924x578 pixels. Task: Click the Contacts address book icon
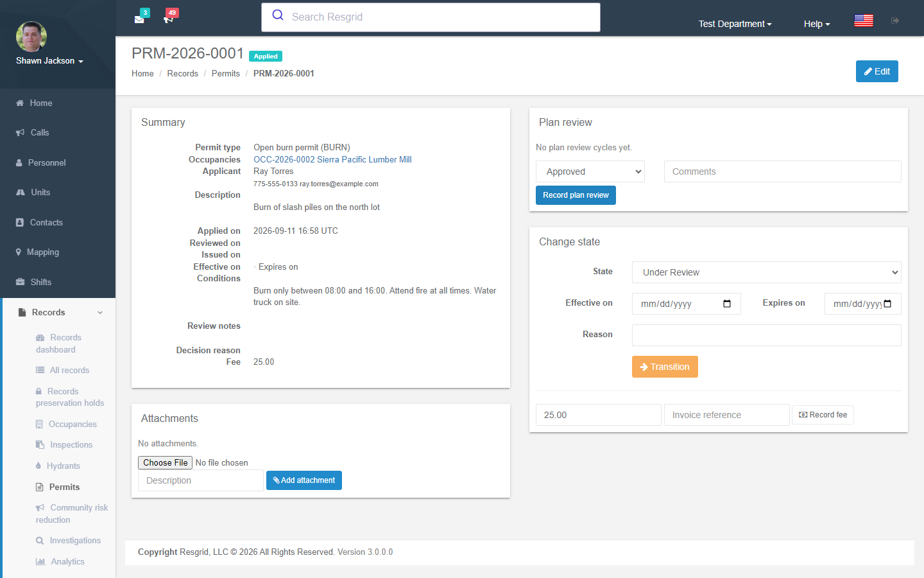point(20,223)
